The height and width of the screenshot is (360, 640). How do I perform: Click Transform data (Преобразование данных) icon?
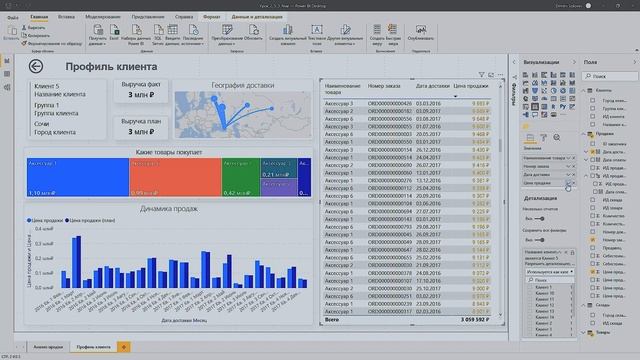pos(227,30)
